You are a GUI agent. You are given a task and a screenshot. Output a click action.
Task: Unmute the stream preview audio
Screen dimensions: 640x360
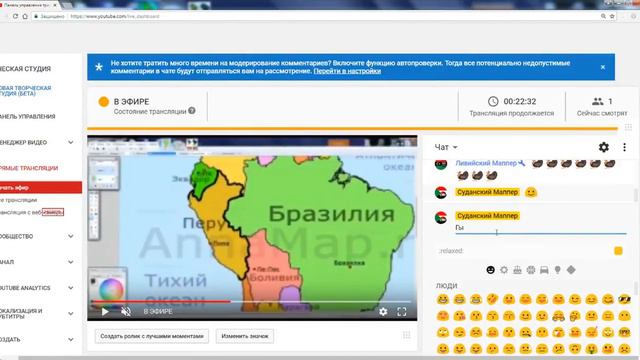point(126,311)
